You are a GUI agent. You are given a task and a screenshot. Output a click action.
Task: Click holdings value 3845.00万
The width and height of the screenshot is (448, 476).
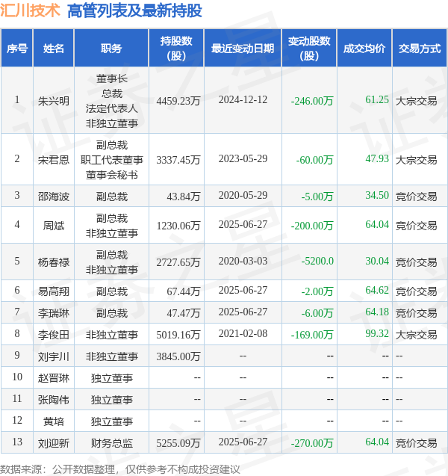(178, 356)
